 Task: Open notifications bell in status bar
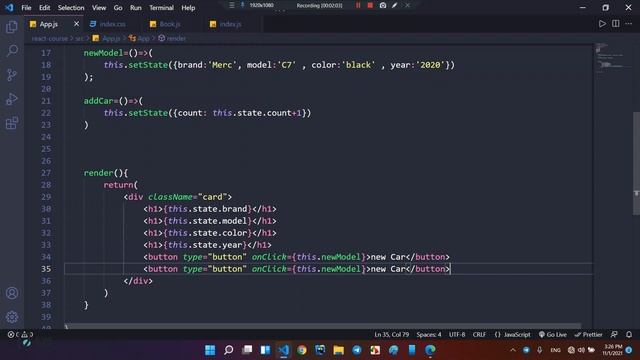tap(629, 334)
